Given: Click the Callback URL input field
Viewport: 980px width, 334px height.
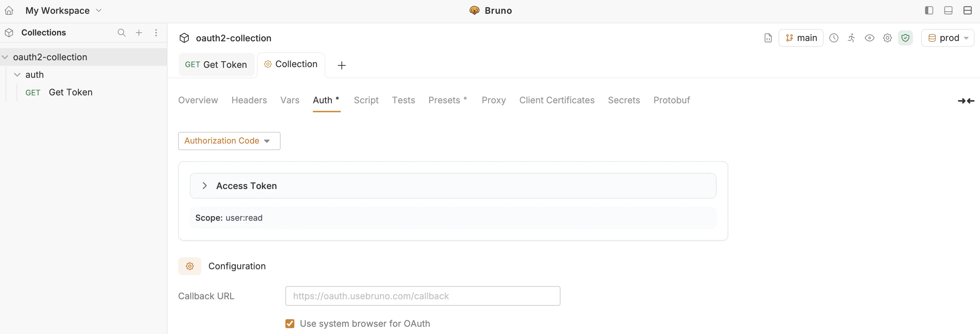Looking at the screenshot, I should tap(422, 296).
